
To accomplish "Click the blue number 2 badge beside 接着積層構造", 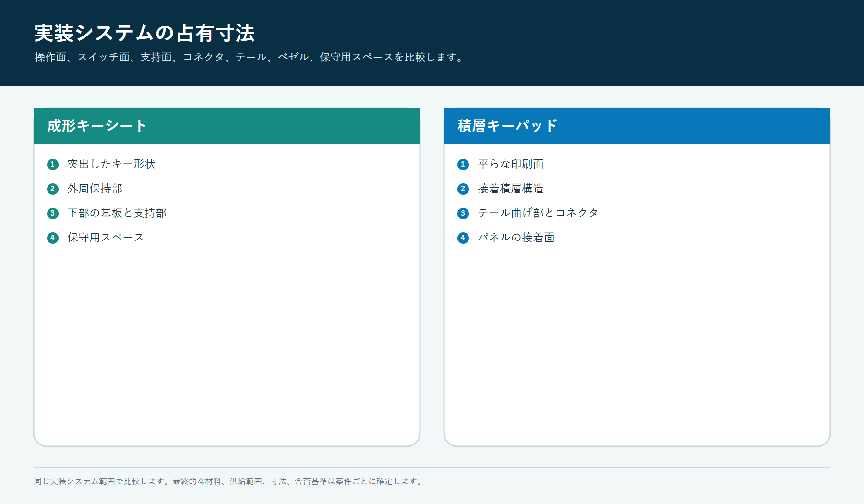I will 463,189.
